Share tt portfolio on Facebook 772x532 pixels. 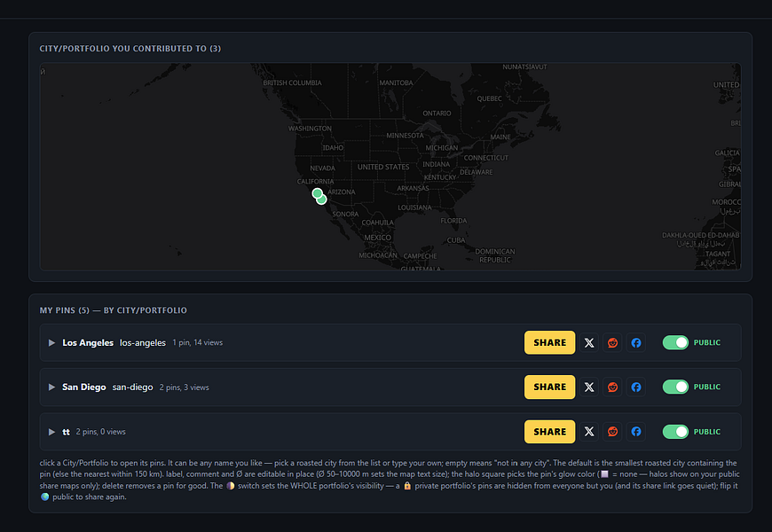coord(636,432)
